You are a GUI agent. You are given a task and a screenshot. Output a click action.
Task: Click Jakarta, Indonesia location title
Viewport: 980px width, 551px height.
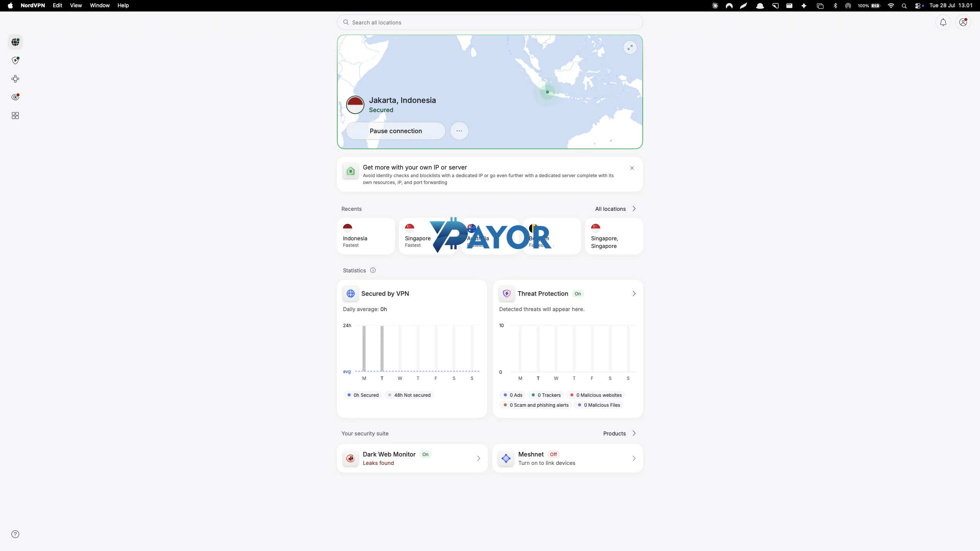coord(402,100)
